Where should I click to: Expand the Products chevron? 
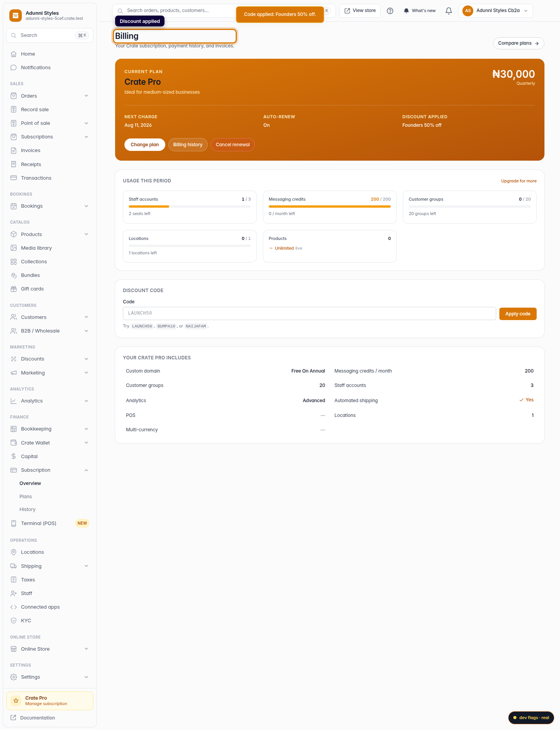86,235
